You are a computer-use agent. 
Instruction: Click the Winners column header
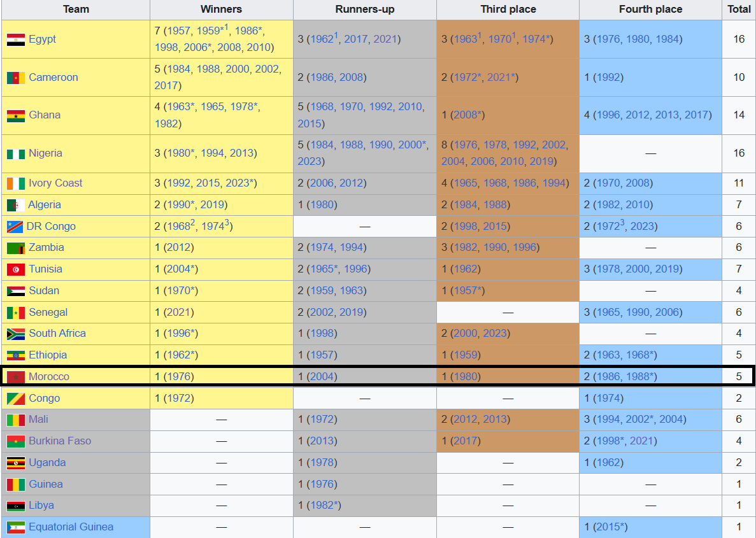point(221,9)
